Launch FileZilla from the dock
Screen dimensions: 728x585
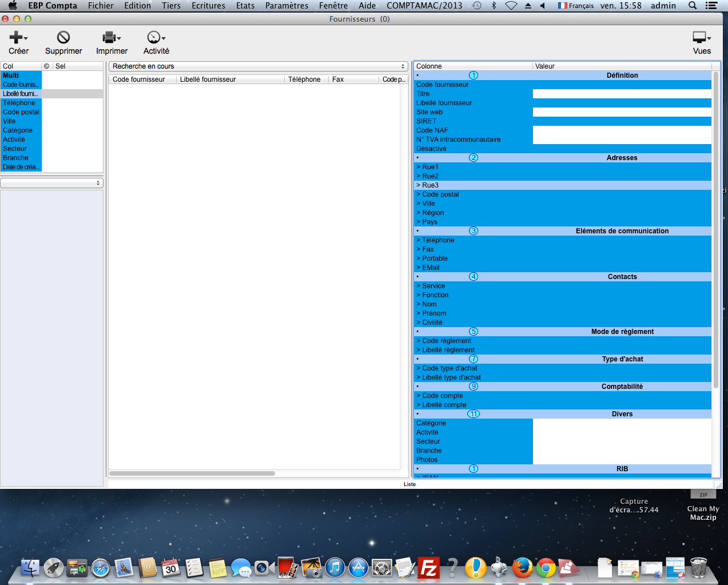coord(429,568)
